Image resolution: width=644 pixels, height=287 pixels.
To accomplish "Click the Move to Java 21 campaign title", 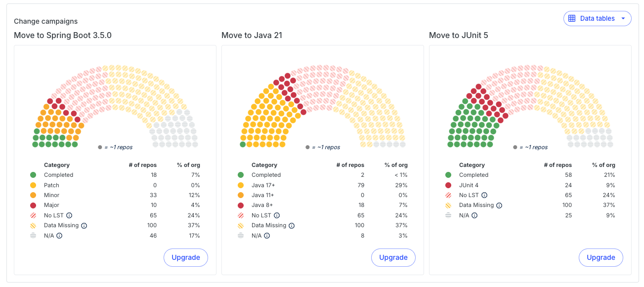I will pos(252,36).
